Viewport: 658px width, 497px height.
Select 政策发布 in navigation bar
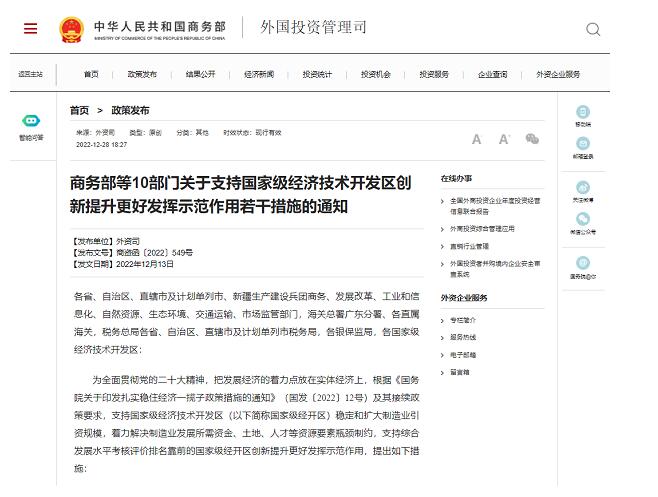click(142, 74)
